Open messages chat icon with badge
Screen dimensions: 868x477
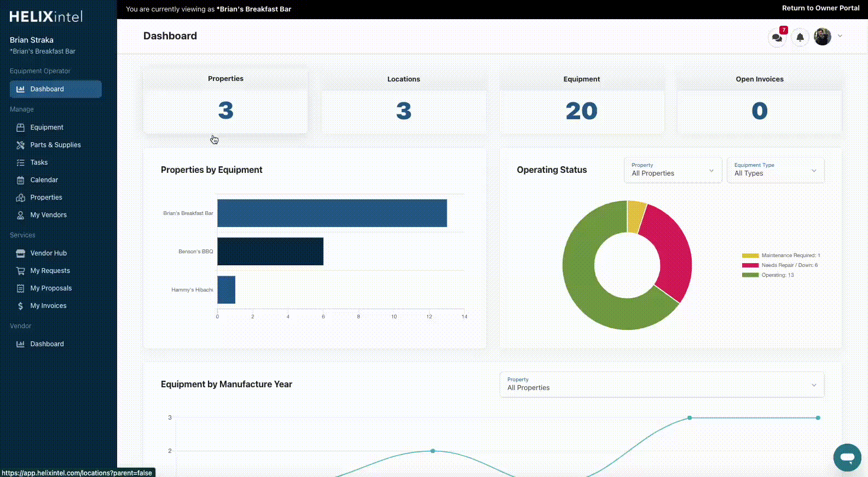777,37
